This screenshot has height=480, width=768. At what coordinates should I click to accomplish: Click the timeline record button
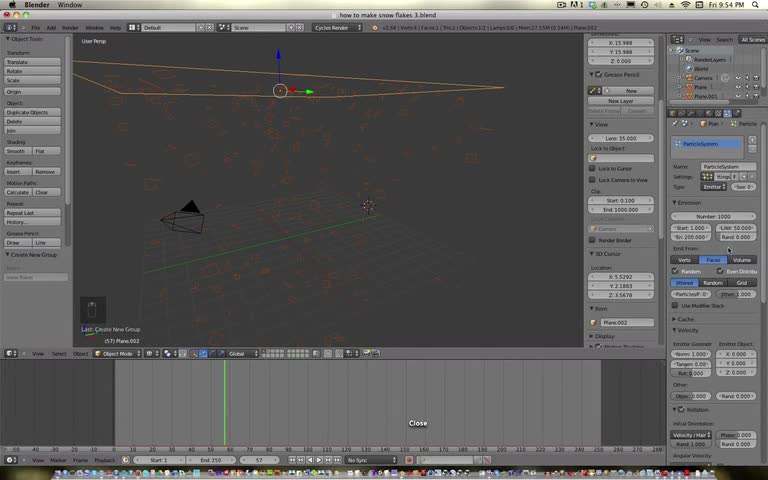(x=409, y=460)
